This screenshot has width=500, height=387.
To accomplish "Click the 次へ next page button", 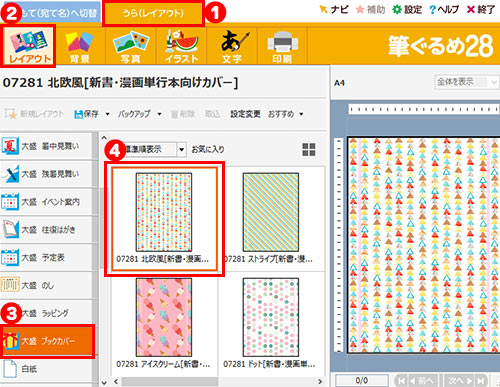I will point(461,381).
